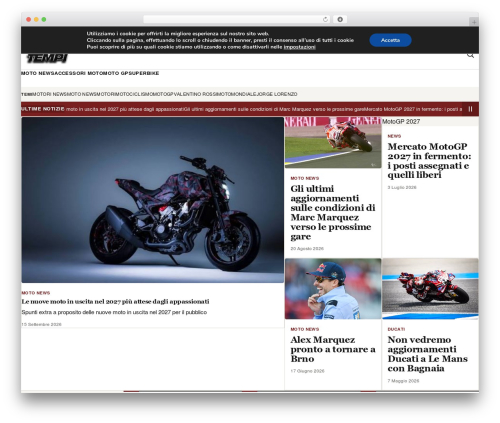Click the date 20 Agosto 2026
500x423 pixels.
[x=307, y=249]
